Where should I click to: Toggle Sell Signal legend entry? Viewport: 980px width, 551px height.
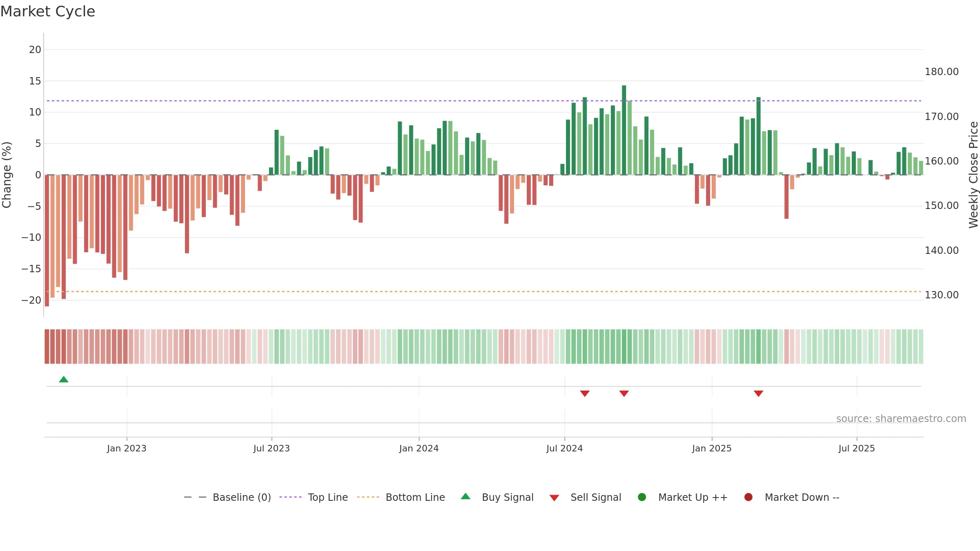(x=586, y=498)
